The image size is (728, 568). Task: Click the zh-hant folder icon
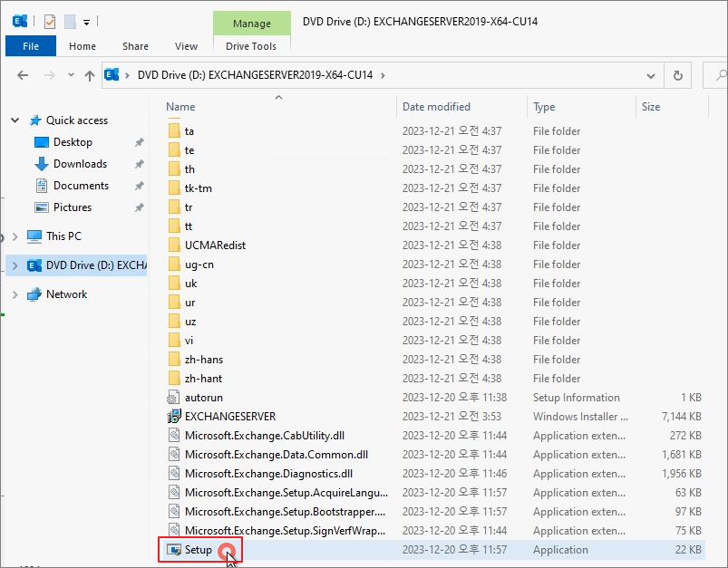coord(174,379)
